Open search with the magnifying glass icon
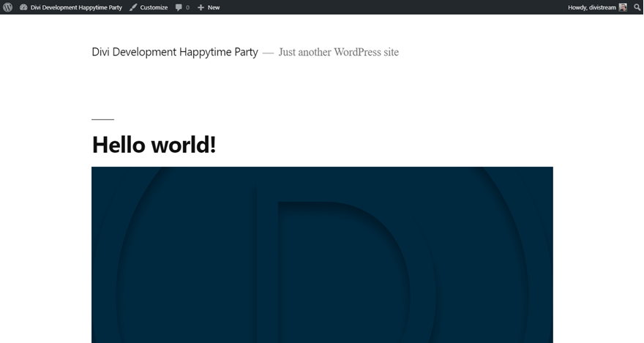644x343 pixels. point(637,7)
